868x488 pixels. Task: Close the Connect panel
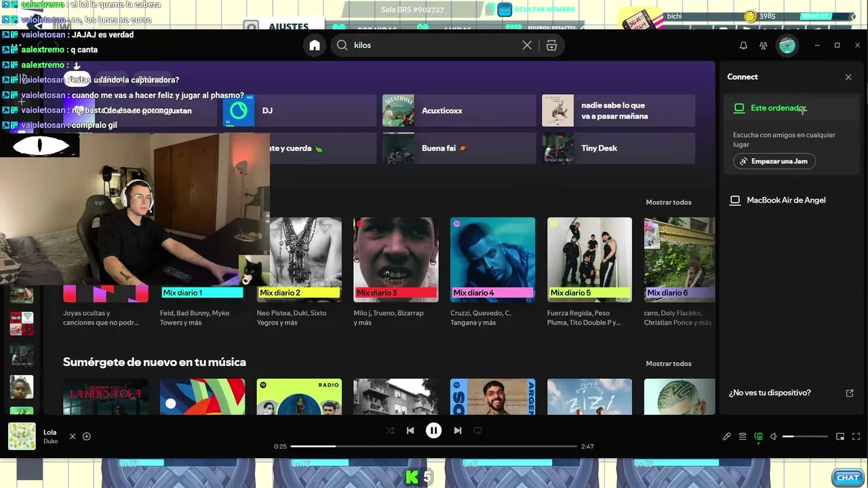(848, 77)
